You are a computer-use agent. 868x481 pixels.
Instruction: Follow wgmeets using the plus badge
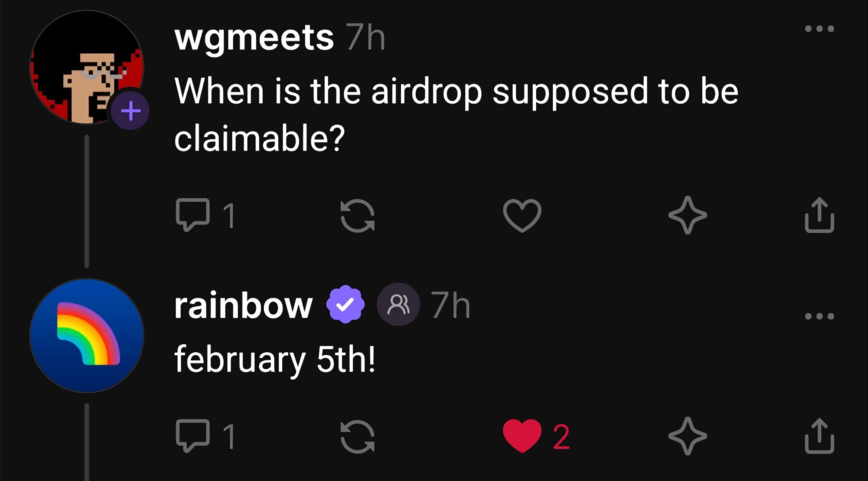tap(130, 111)
